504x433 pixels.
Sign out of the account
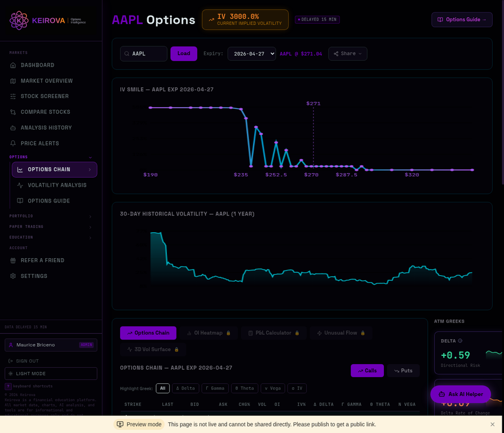[x=27, y=361]
